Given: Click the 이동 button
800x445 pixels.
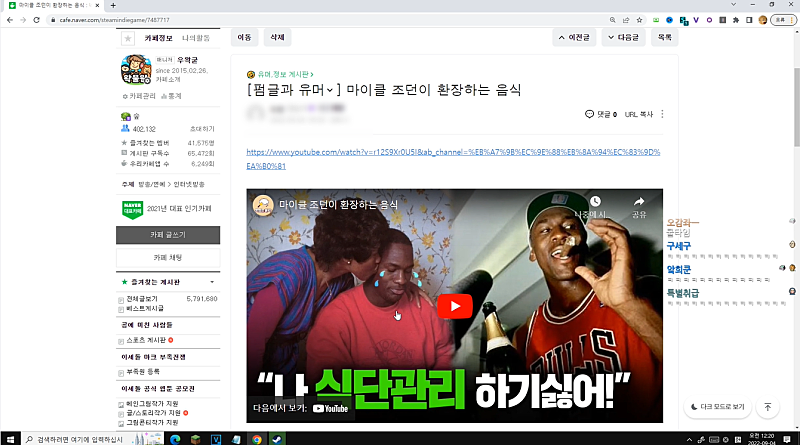Looking at the screenshot, I should [244, 37].
